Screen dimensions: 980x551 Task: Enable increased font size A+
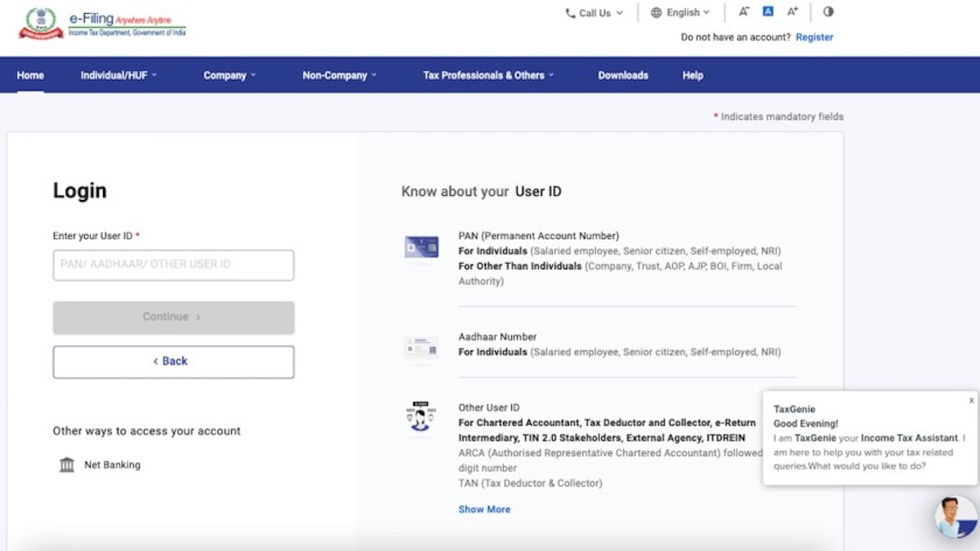792,11
